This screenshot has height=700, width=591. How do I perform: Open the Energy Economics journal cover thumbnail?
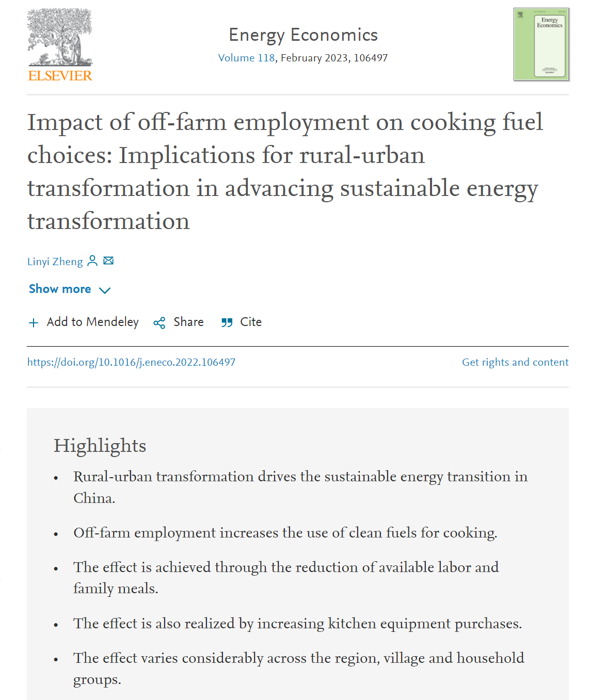tap(541, 44)
